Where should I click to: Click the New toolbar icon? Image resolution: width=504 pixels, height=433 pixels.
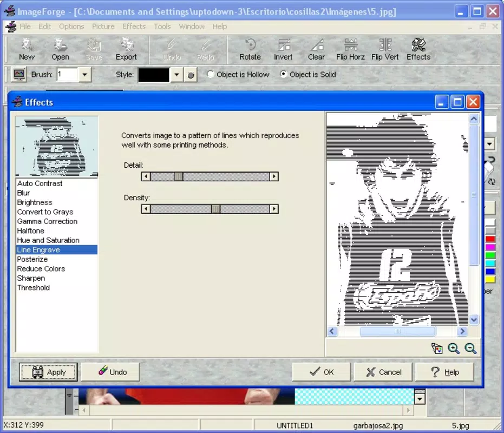click(x=27, y=49)
